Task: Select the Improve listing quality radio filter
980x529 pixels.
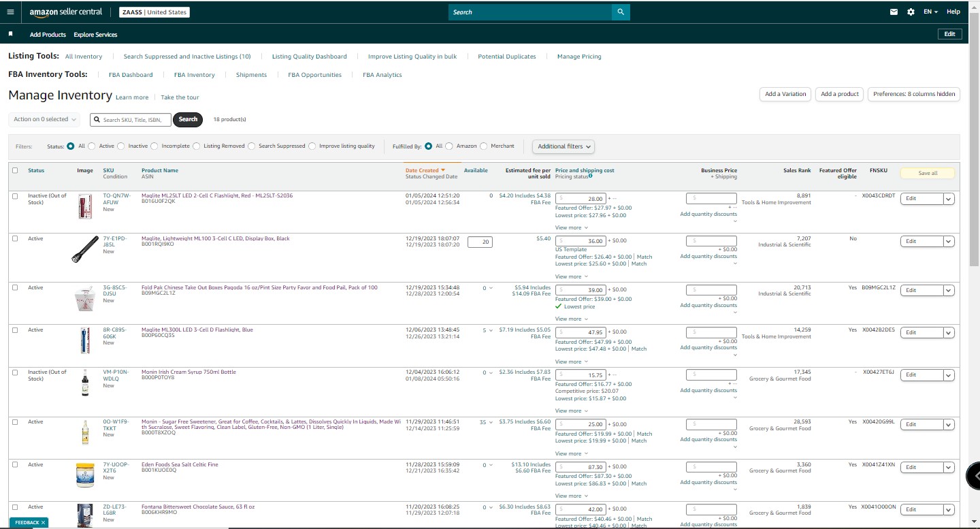Action: (x=312, y=146)
